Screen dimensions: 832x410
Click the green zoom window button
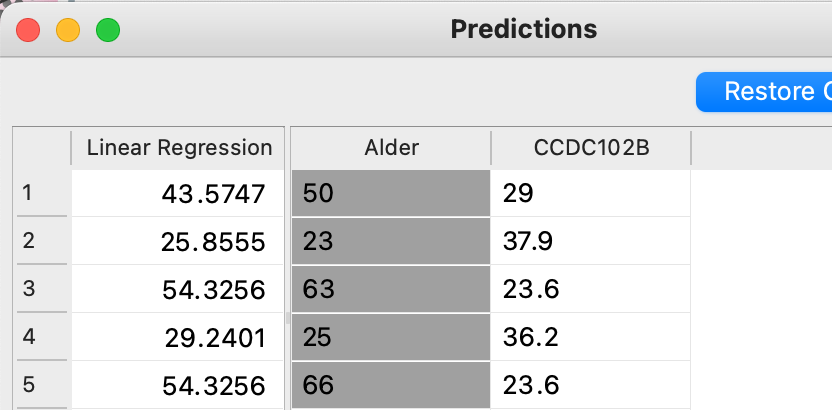[x=107, y=30]
